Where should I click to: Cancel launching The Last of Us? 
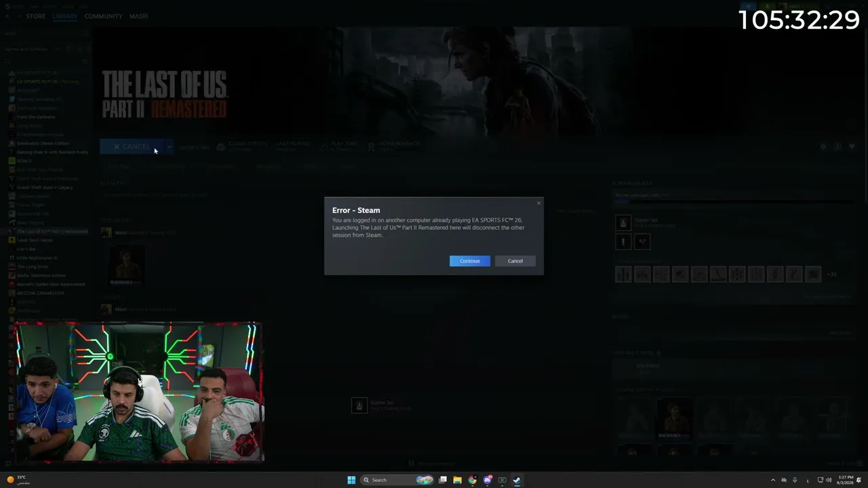pyautogui.click(x=132, y=146)
